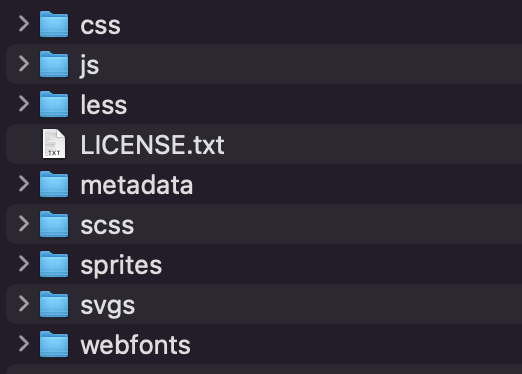The width and height of the screenshot is (522, 374).
Task: Click the css folder icon
Action: click(x=54, y=24)
